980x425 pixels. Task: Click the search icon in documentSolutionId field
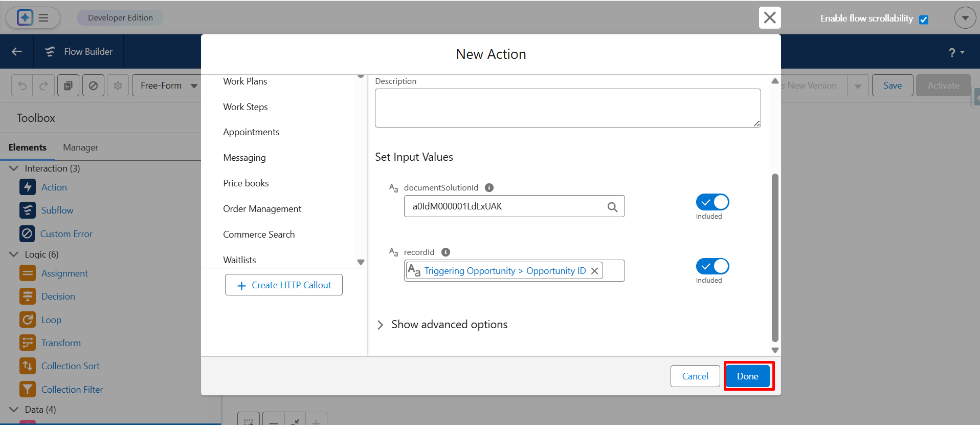pos(612,207)
